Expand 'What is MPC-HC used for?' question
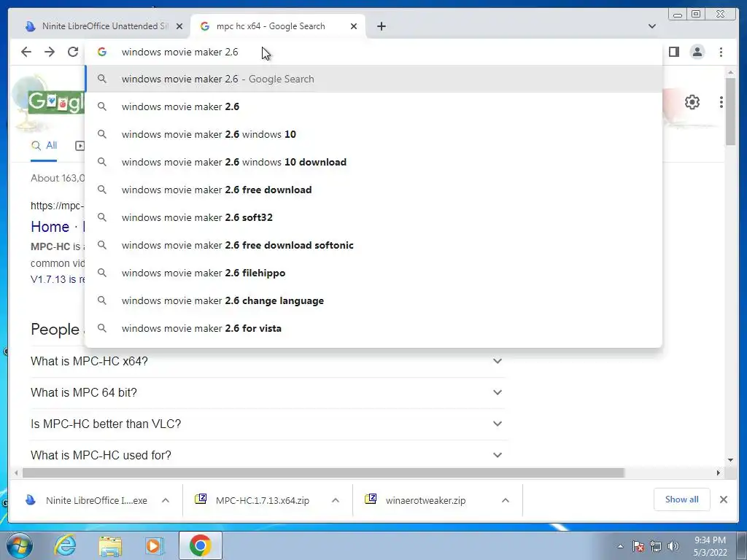Screen dimensions: 747x560 click(x=268, y=455)
